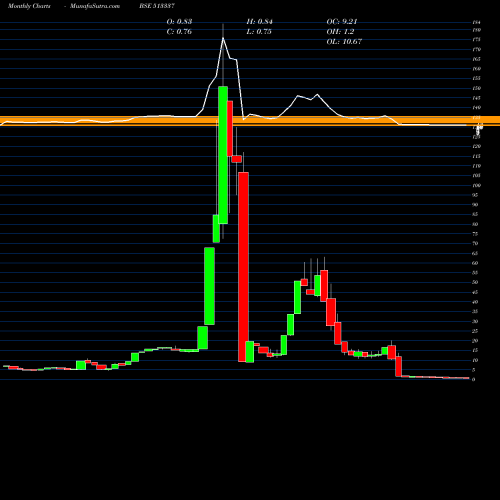Screen dimensions: 500x500
Task: Select the close value 'C: 0.76'
Action: point(179,32)
